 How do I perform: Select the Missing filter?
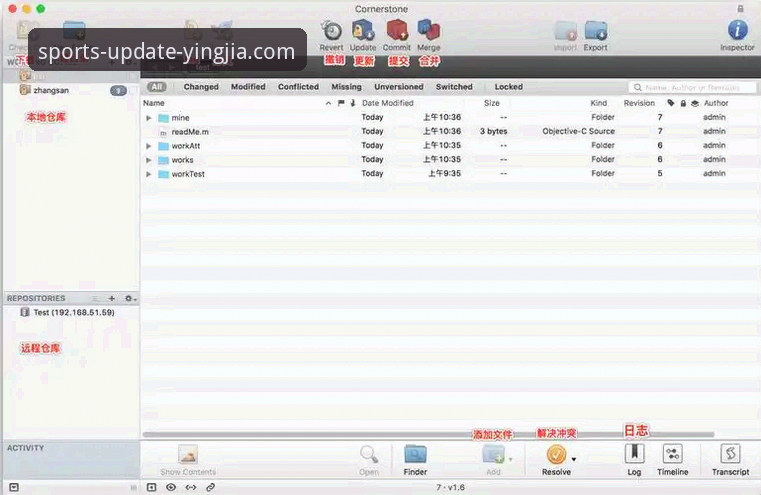point(347,87)
